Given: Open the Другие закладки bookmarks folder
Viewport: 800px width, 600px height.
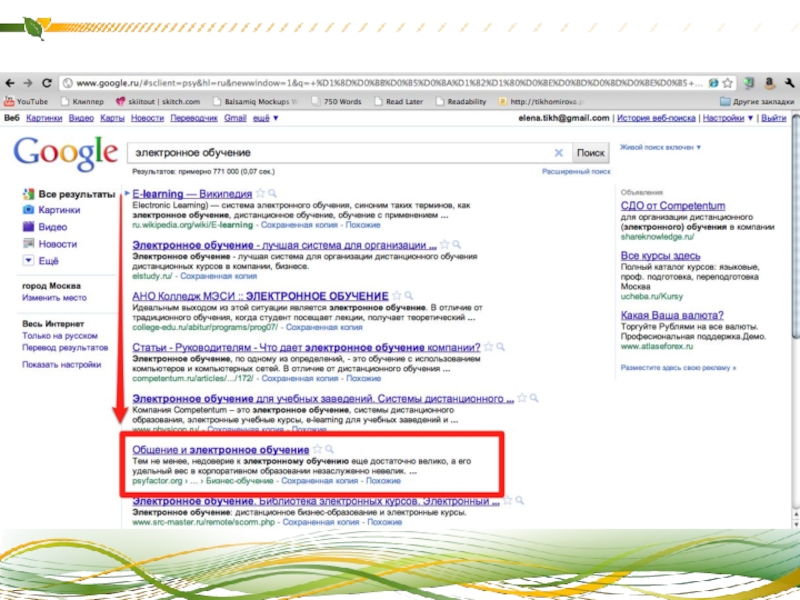Looking at the screenshot, I should click(757, 102).
